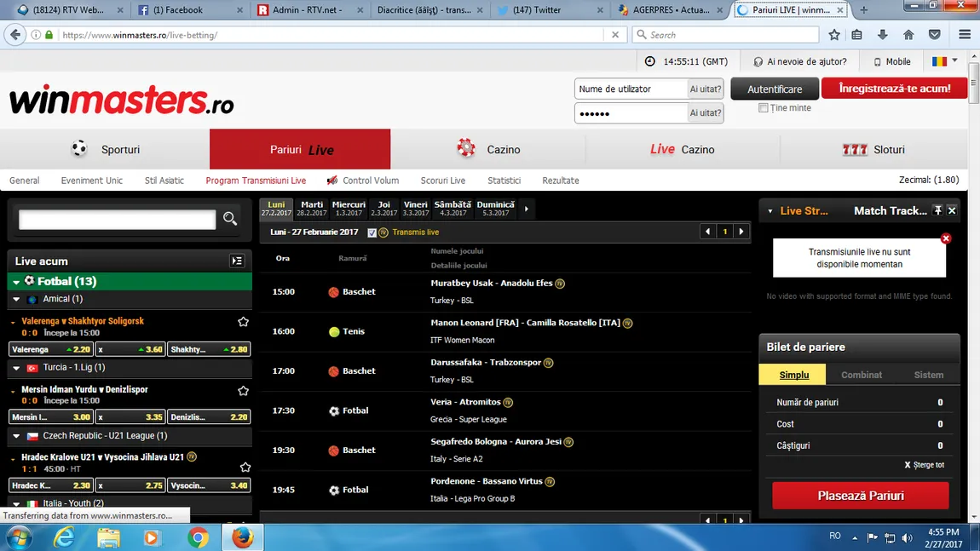The image size is (980, 551).
Task: Click the Plasează Pariuri button
Action: click(861, 496)
